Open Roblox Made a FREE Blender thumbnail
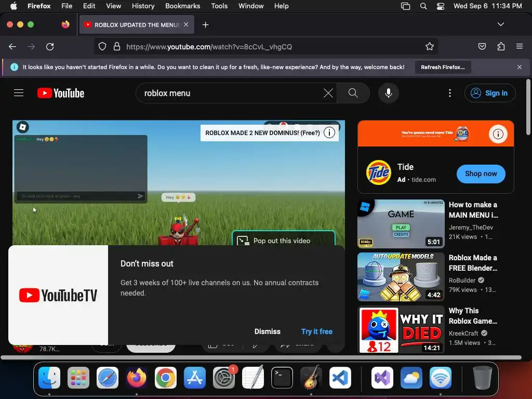 [401, 276]
